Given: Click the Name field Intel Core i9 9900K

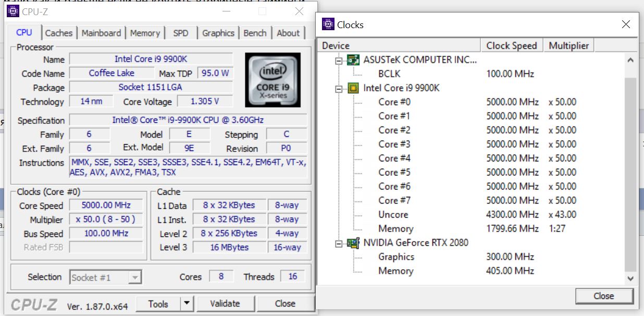Looking at the screenshot, I should (151, 59).
